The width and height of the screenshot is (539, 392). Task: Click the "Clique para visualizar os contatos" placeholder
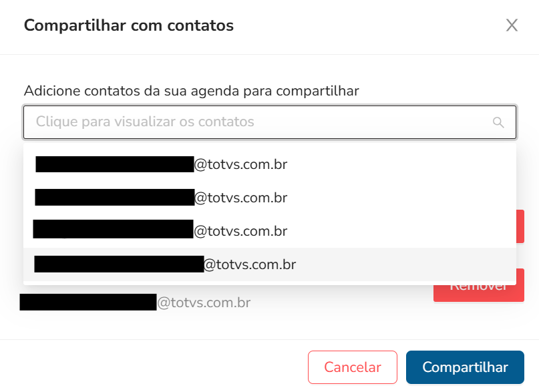pyautogui.click(x=145, y=122)
